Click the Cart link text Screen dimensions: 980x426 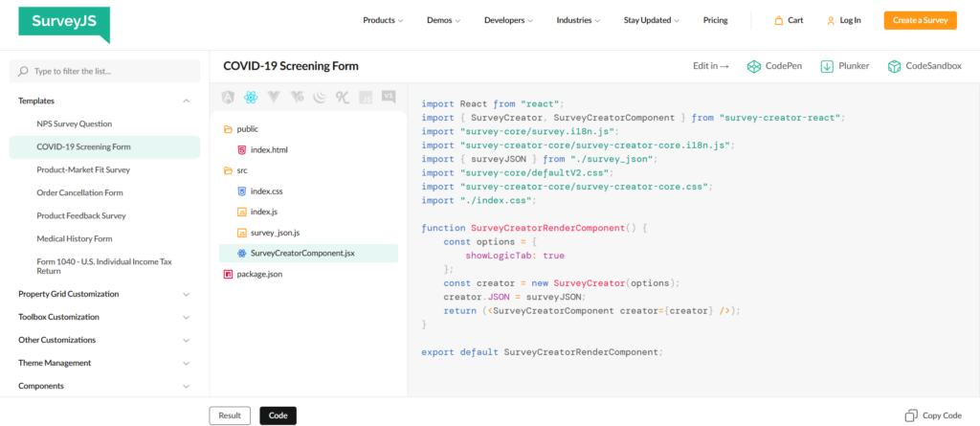795,20
